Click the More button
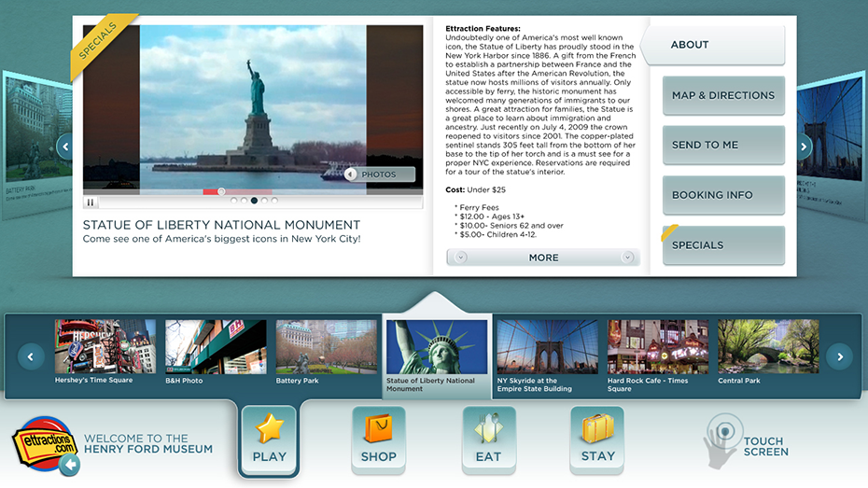 point(543,258)
